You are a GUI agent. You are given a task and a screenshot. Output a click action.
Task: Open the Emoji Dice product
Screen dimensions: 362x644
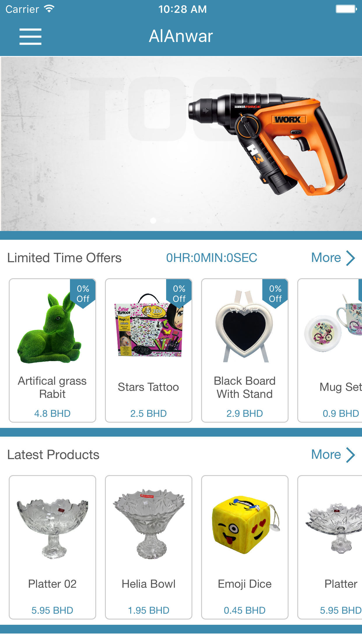(245, 547)
